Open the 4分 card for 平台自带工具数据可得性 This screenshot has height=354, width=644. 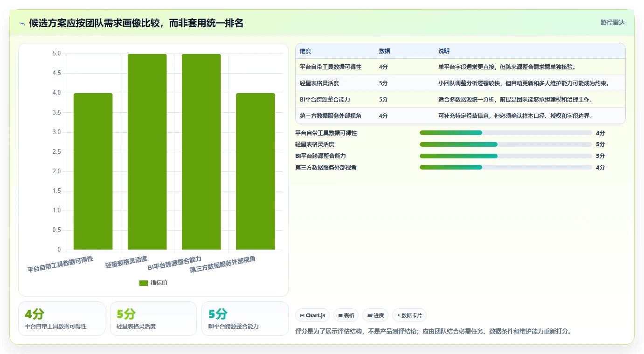pyautogui.click(x=62, y=319)
